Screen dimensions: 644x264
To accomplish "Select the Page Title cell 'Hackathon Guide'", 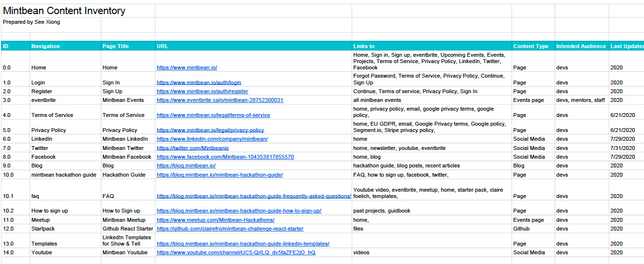I will click(128, 175).
